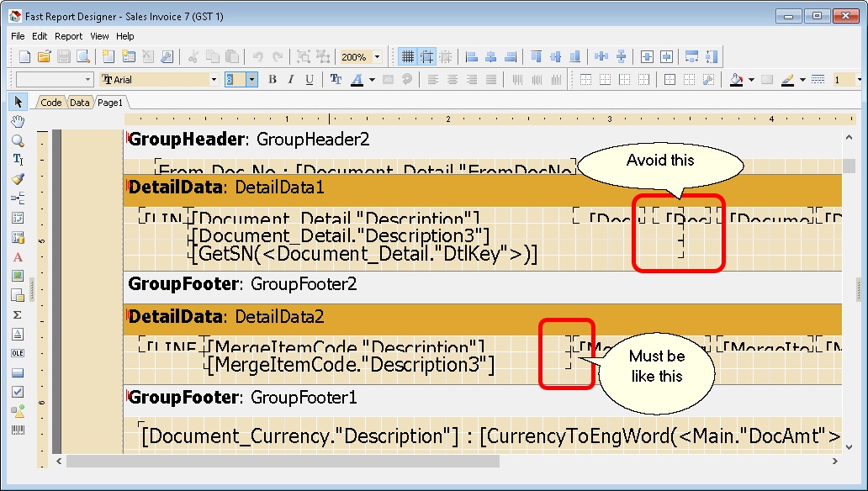The width and height of the screenshot is (868, 491).
Task: Toggle Bold text formatting
Action: (x=273, y=80)
